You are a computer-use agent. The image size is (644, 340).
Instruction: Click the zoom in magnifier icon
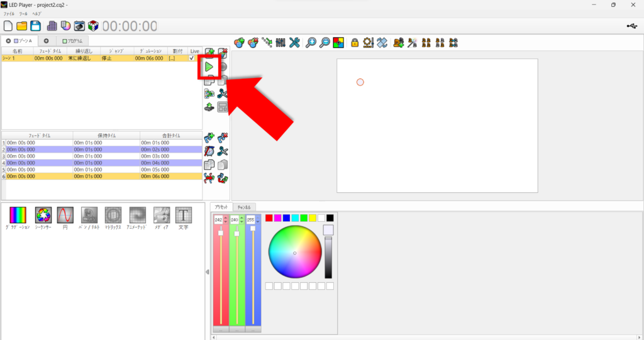[x=311, y=43]
